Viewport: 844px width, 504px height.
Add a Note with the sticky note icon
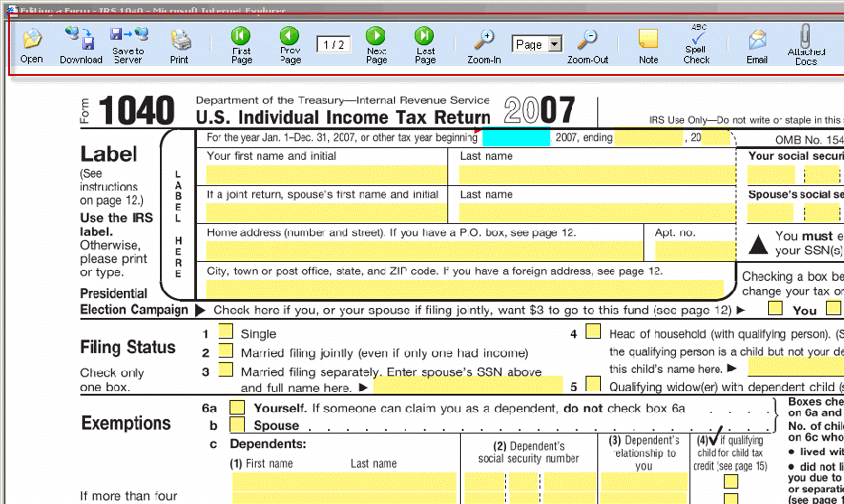pyautogui.click(x=648, y=39)
